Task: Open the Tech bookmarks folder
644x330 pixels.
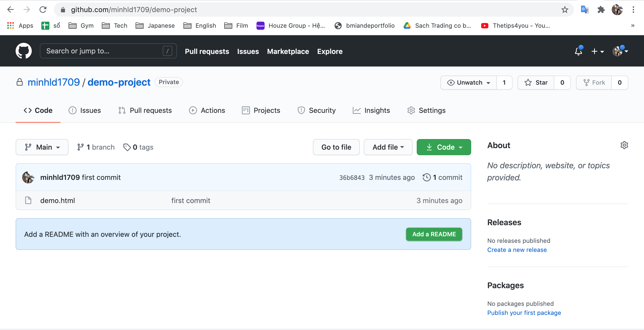Action: tap(114, 25)
